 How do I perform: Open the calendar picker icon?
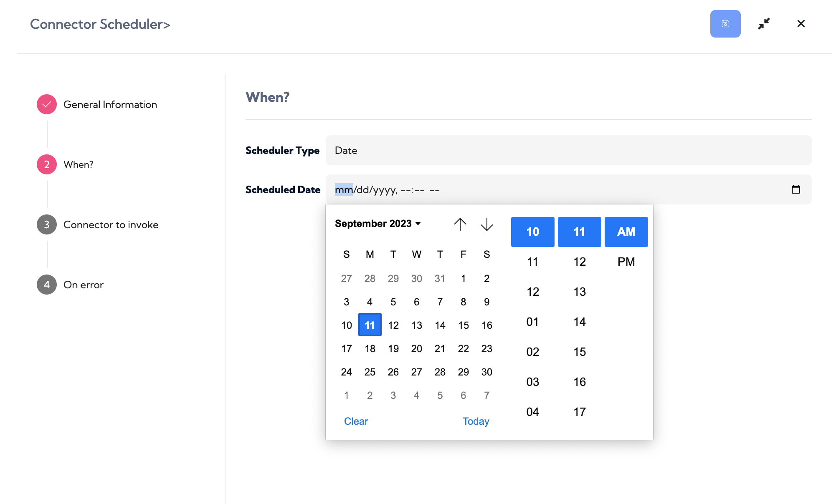[x=796, y=189]
